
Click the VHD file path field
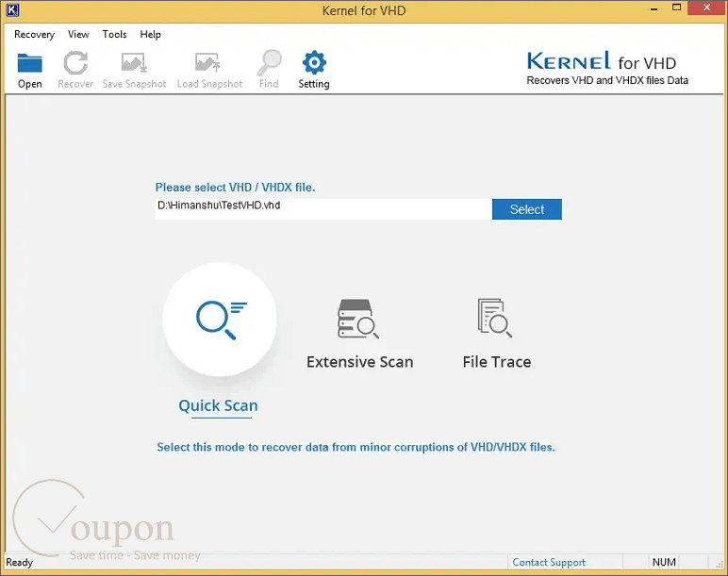(323, 209)
